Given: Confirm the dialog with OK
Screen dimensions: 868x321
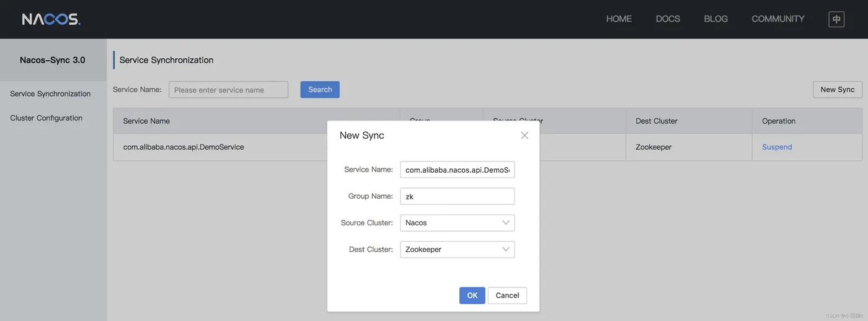Looking at the screenshot, I should click(x=472, y=296).
